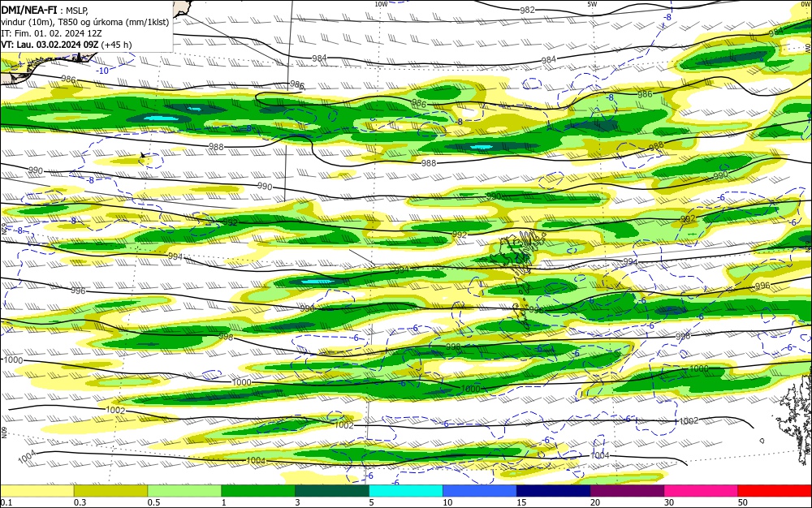Pick the cyan 5 mm legend swatch

405,490
